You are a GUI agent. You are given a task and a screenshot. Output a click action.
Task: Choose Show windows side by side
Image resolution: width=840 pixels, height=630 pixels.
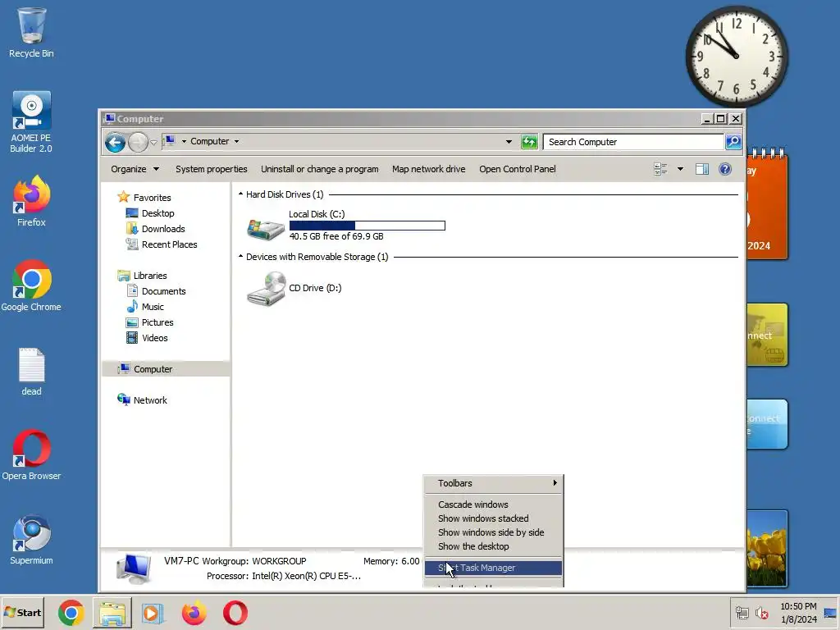pyautogui.click(x=493, y=532)
